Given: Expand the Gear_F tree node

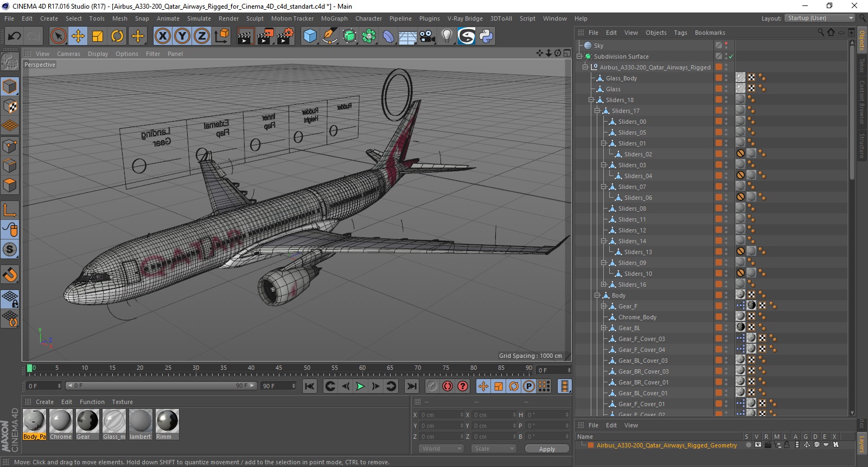Looking at the screenshot, I should [603, 306].
